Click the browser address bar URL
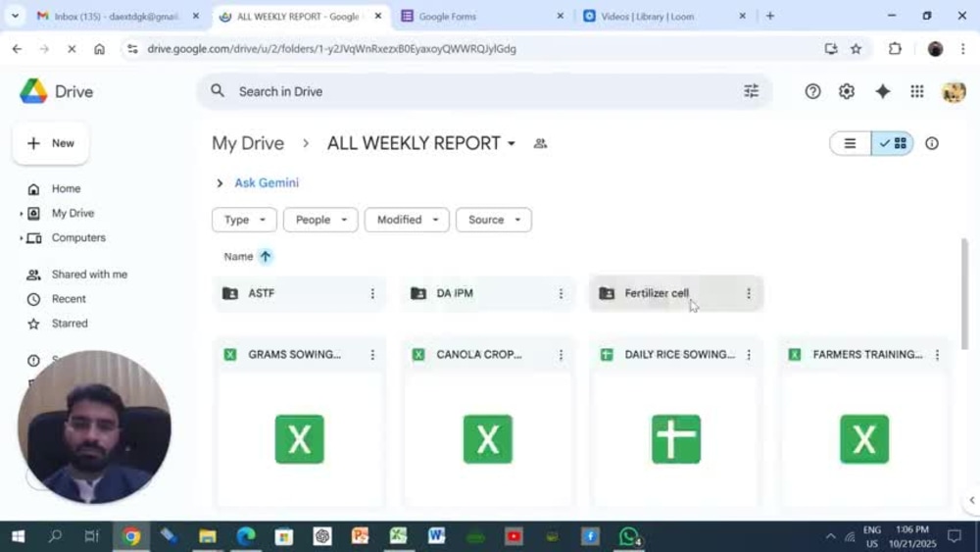980x552 pixels. 331,49
